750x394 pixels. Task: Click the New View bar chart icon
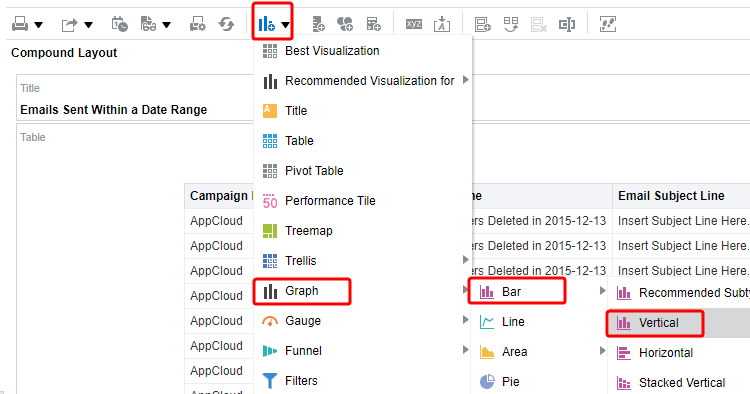pos(266,23)
